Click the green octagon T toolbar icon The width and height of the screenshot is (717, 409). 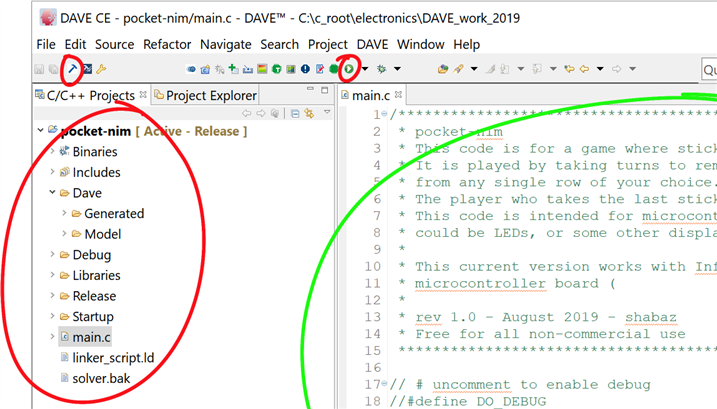[276, 69]
